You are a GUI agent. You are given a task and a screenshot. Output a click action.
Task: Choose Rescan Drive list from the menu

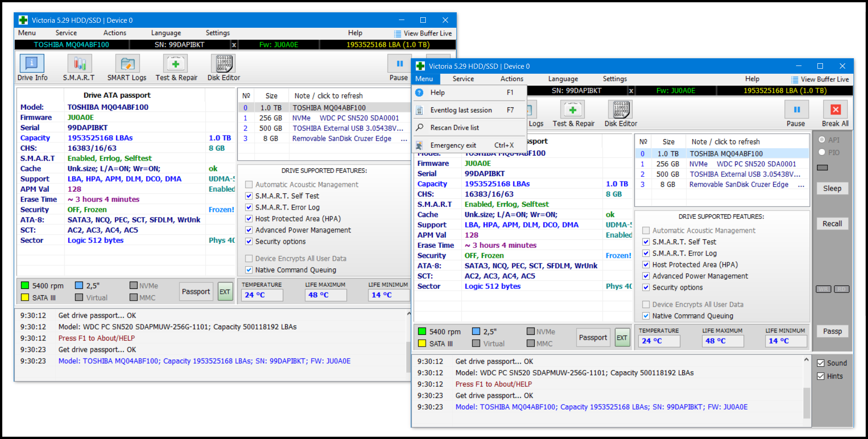tap(470, 127)
